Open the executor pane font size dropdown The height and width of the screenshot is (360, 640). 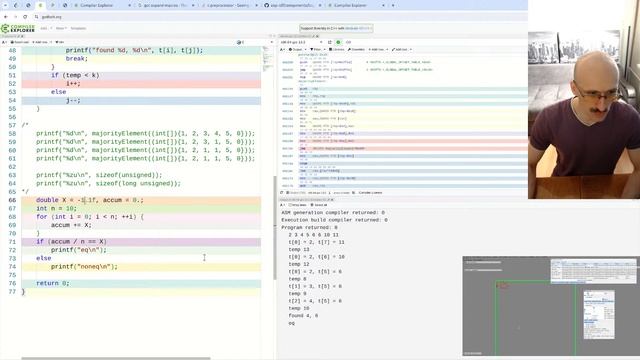tap(282, 205)
